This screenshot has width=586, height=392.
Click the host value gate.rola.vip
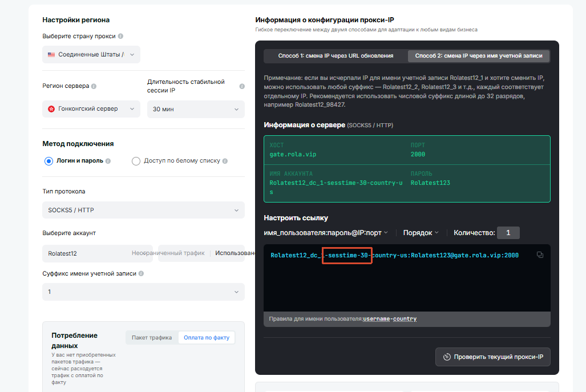[293, 154]
